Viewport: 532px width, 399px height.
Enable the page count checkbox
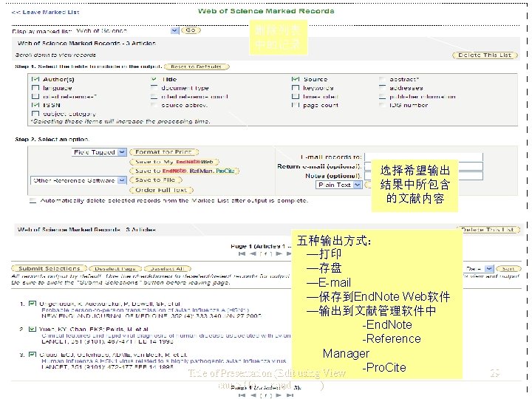click(295, 105)
